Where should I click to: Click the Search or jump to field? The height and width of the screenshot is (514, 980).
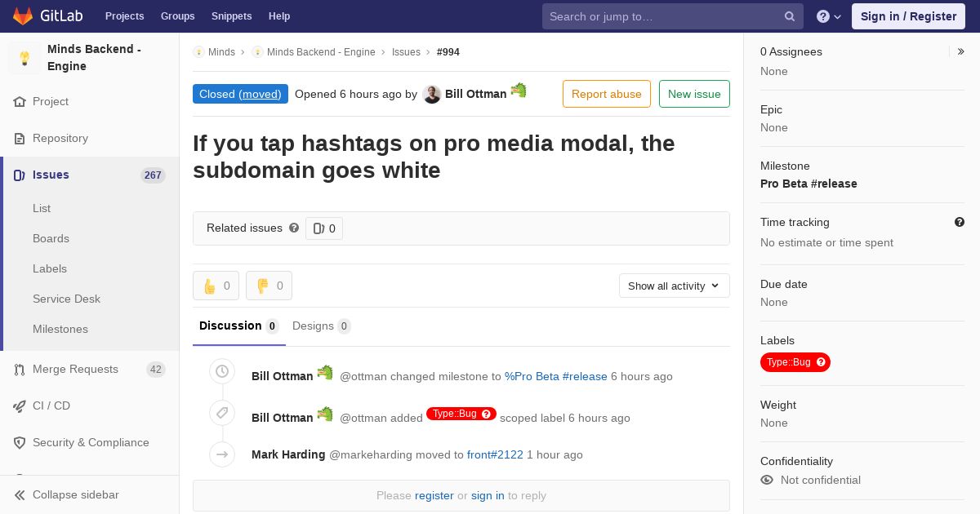click(673, 16)
